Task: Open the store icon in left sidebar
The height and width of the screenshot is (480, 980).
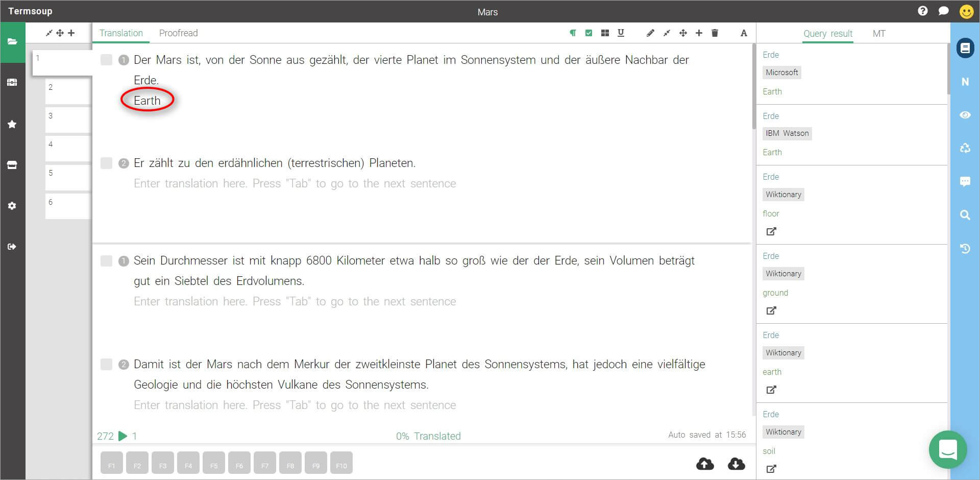Action: coord(12,165)
